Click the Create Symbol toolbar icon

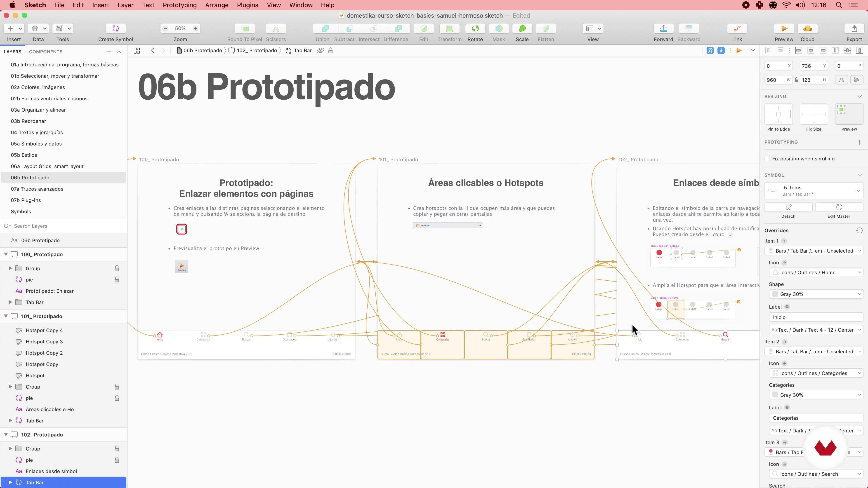tap(115, 29)
